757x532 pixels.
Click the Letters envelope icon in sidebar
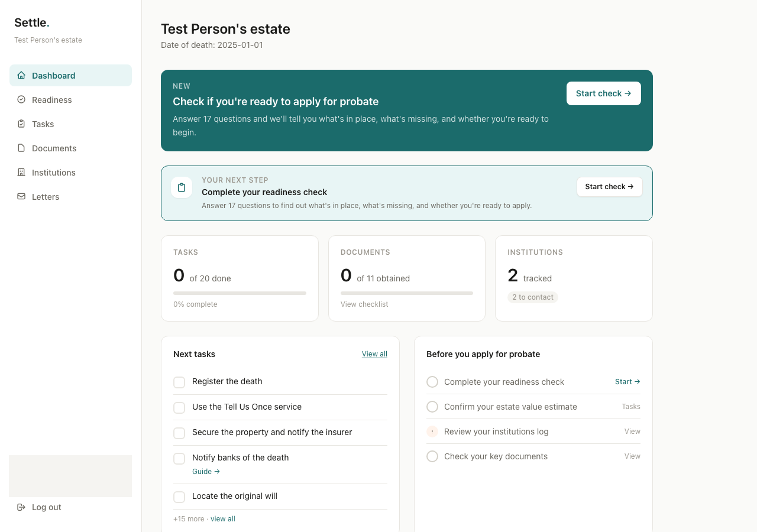(21, 196)
